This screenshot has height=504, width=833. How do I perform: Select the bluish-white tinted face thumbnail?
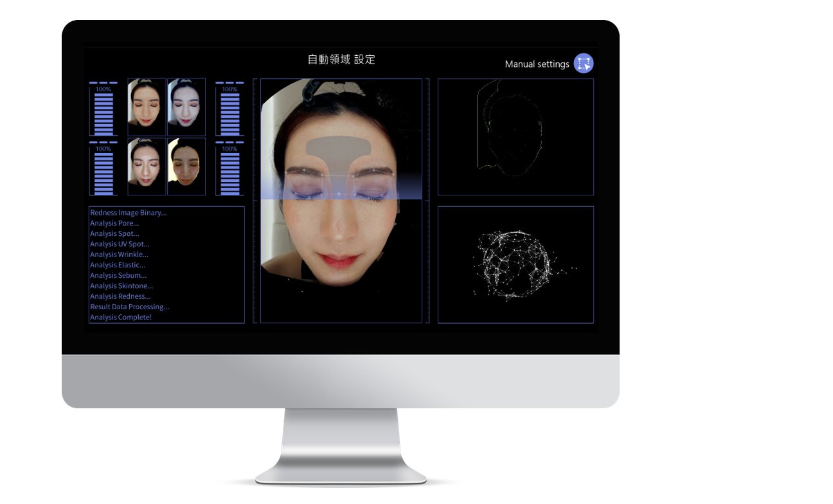coord(186,107)
